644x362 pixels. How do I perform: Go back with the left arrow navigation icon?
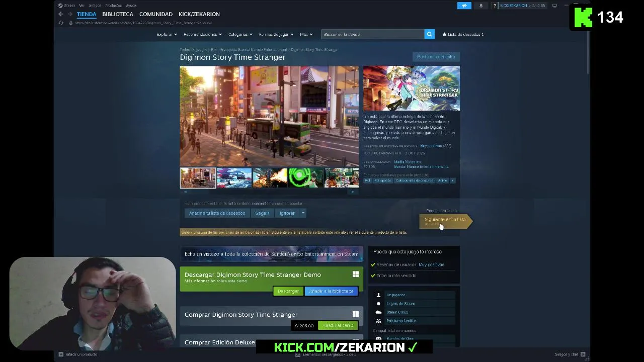pyautogui.click(x=61, y=14)
